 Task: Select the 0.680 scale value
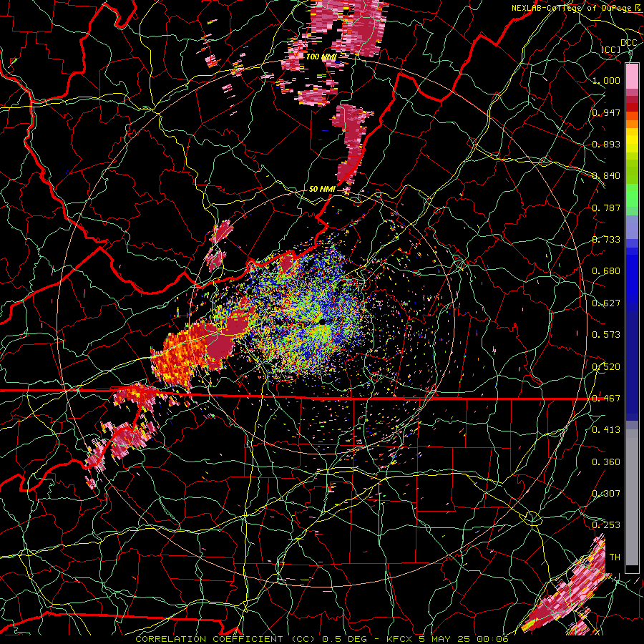(x=606, y=271)
